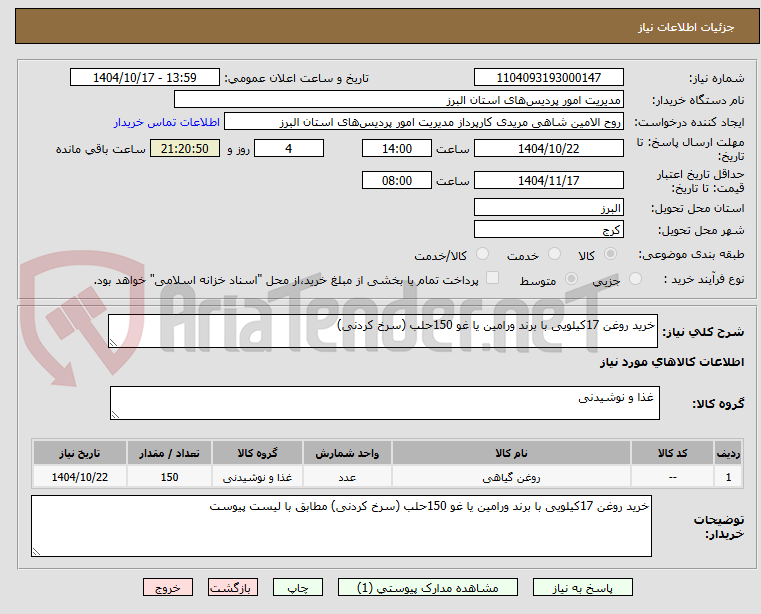The height and width of the screenshot is (614, 761).
Task: Click the چاپ print button
Action: (298, 587)
